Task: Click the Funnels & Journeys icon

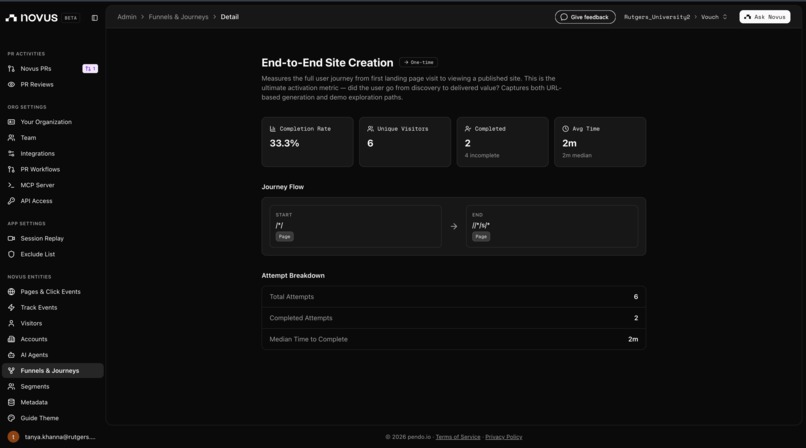Action: pos(11,370)
